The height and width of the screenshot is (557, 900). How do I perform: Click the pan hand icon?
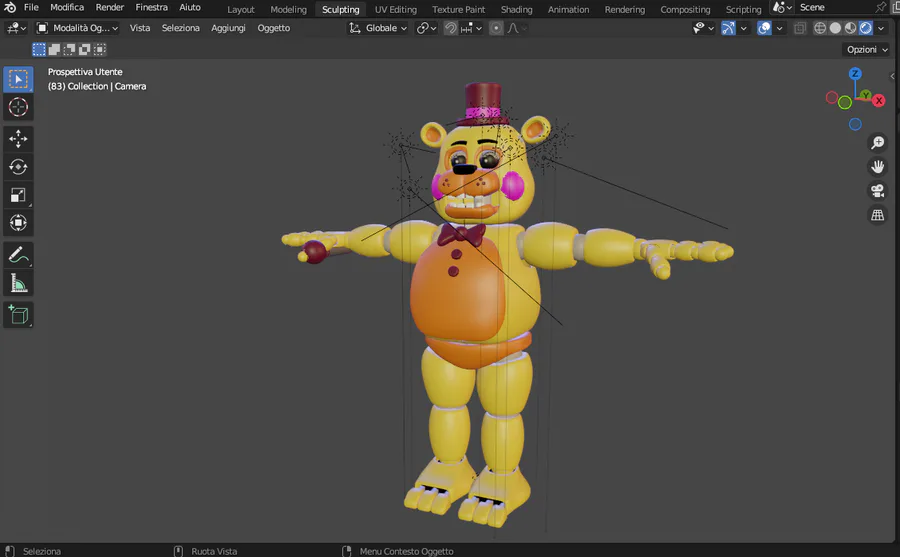(878, 167)
